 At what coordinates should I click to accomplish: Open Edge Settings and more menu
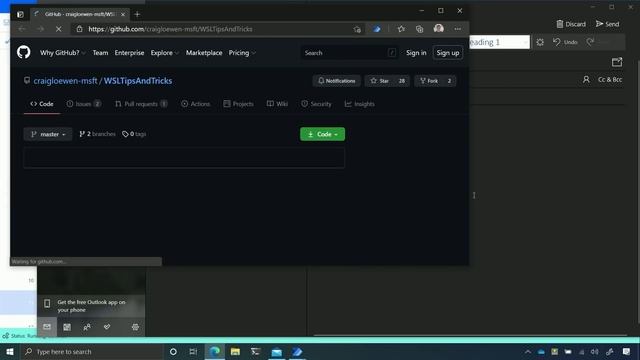point(458,29)
